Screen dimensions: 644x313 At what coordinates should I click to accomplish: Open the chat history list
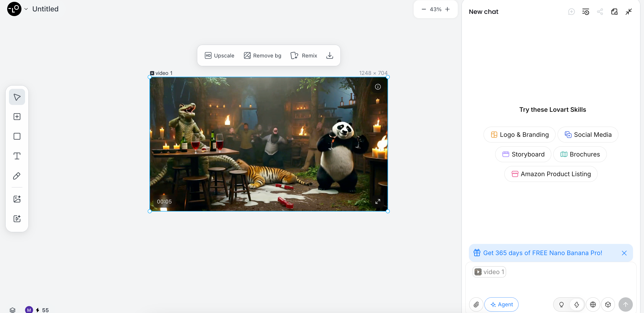pyautogui.click(x=586, y=11)
